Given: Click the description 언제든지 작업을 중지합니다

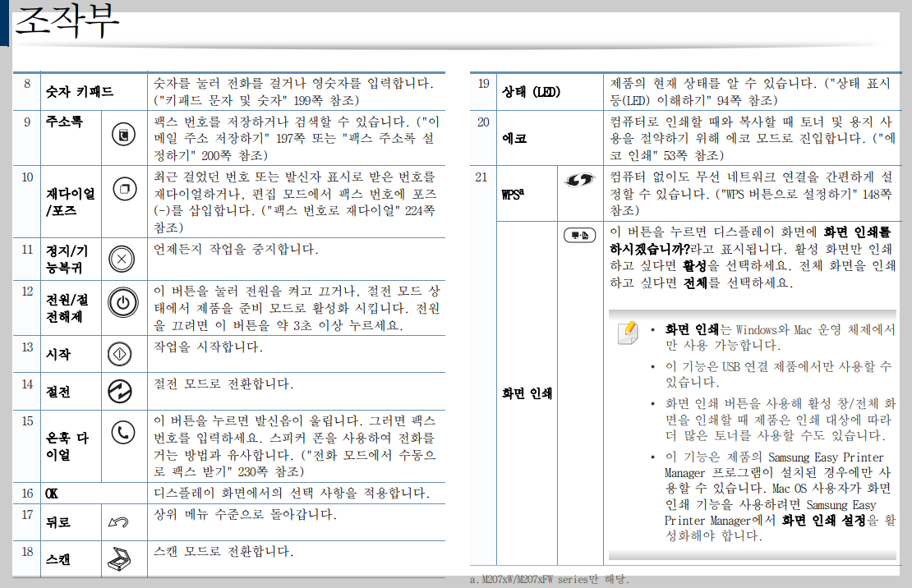Looking at the screenshot, I should pyautogui.click(x=236, y=250).
